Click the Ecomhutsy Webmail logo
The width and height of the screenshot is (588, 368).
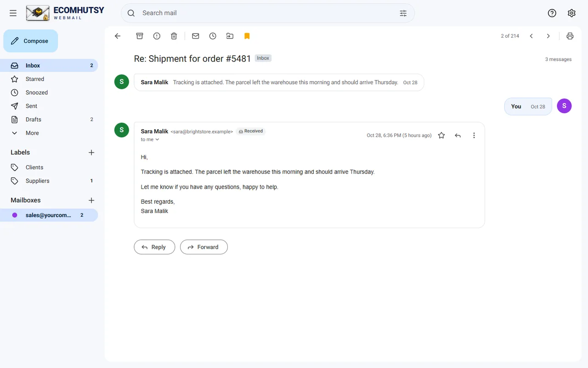pyautogui.click(x=65, y=13)
